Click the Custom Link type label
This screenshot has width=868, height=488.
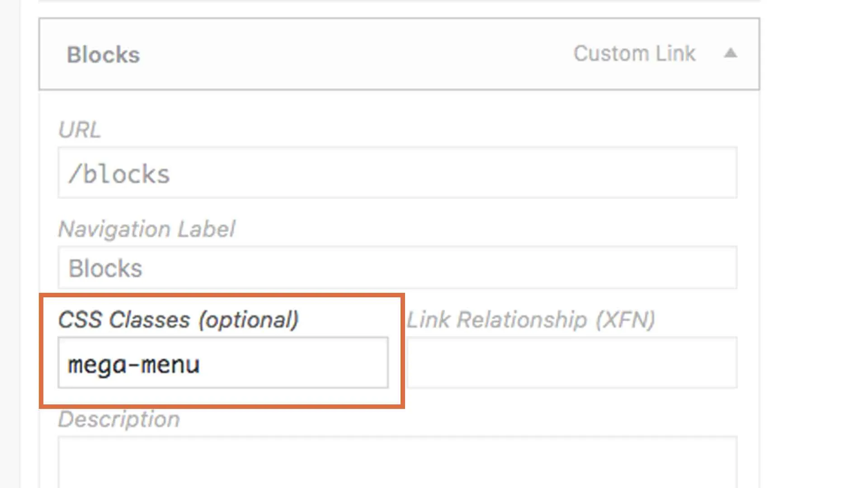(634, 53)
